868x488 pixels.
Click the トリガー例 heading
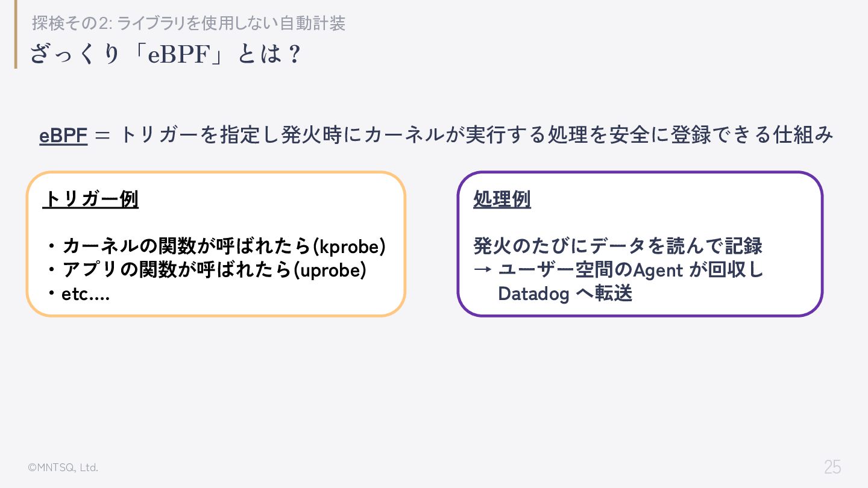point(90,199)
